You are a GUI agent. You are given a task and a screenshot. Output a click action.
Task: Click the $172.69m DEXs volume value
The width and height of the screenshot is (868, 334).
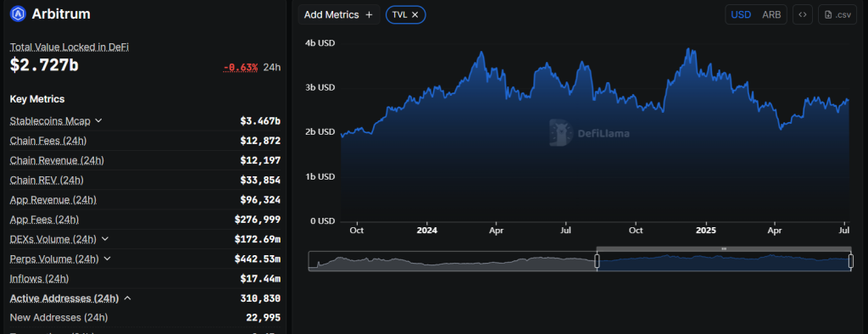coord(258,239)
